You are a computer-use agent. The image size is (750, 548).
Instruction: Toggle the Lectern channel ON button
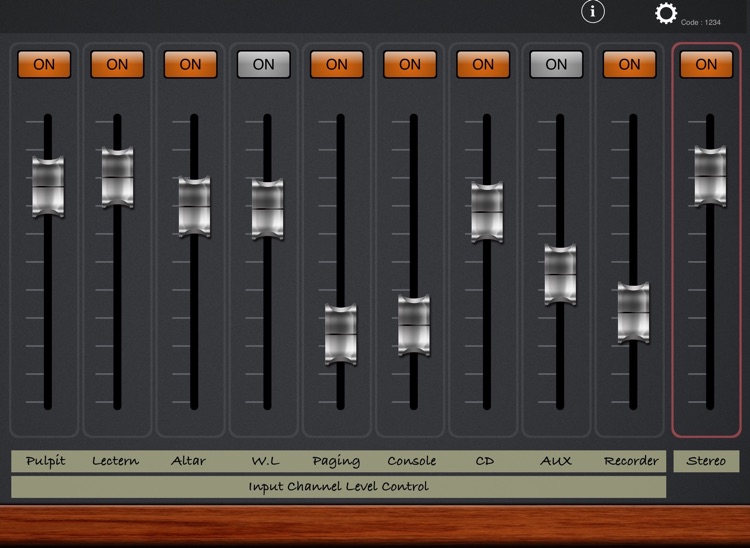click(117, 65)
